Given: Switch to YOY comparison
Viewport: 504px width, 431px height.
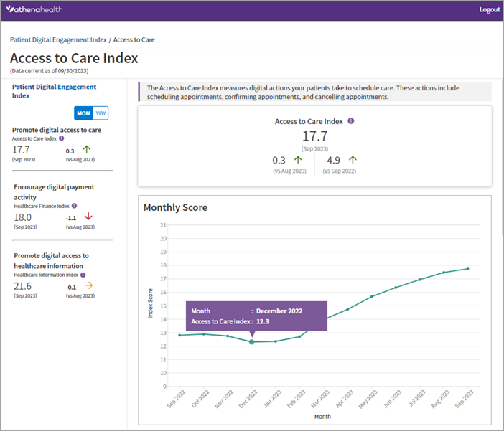Looking at the screenshot, I should (101, 113).
